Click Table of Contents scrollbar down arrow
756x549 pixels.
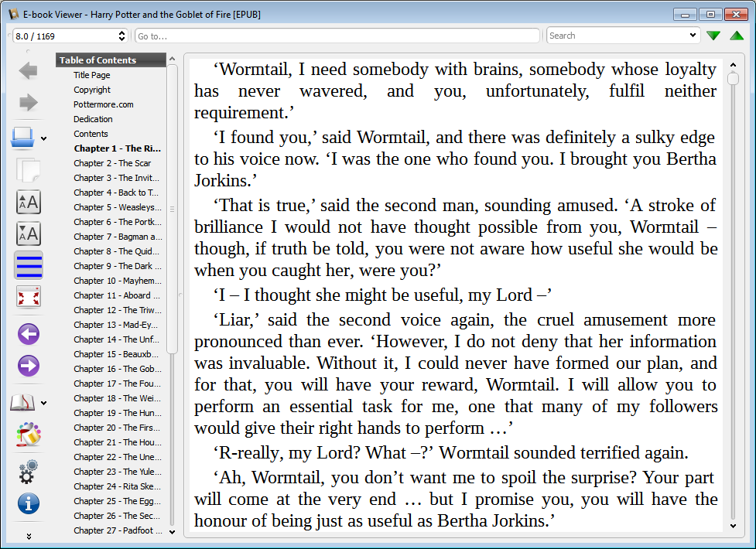tap(172, 532)
